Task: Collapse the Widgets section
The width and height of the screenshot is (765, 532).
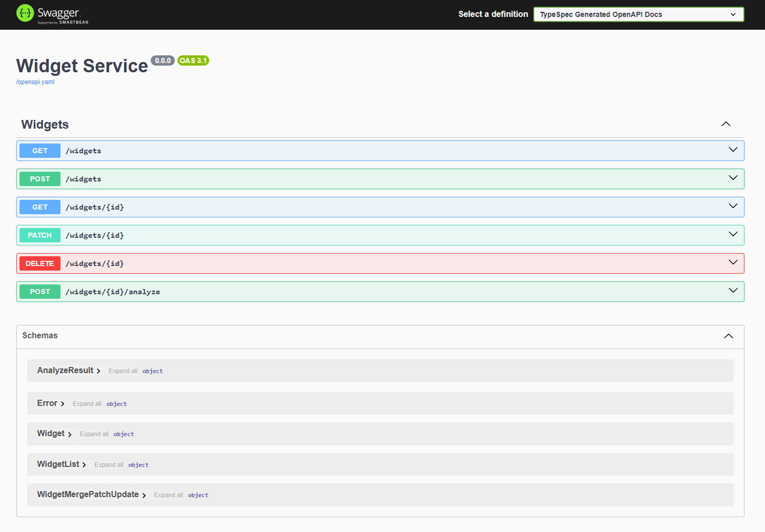Action: click(x=726, y=124)
